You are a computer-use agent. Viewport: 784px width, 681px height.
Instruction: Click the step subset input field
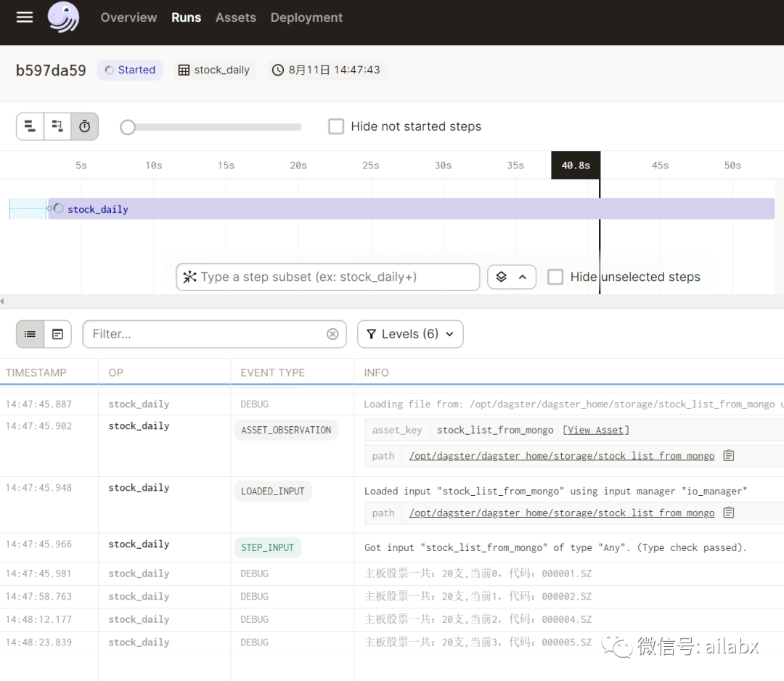pyautogui.click(x=327, y=277)
